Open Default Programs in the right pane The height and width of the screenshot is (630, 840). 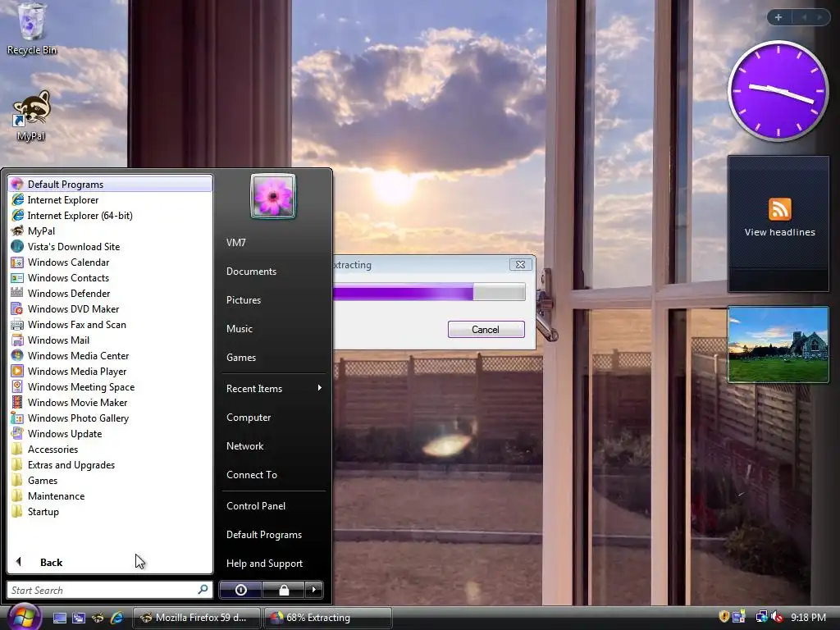pos(273,535)
